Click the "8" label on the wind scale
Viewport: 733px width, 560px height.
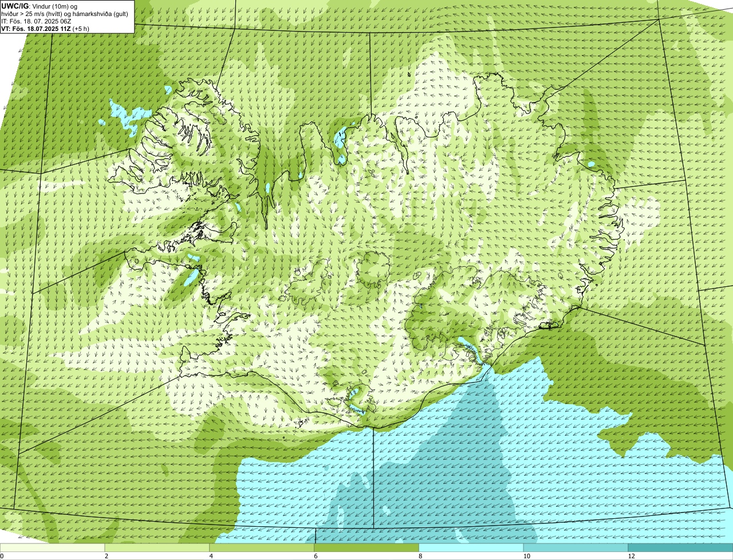tap(420, 556)
